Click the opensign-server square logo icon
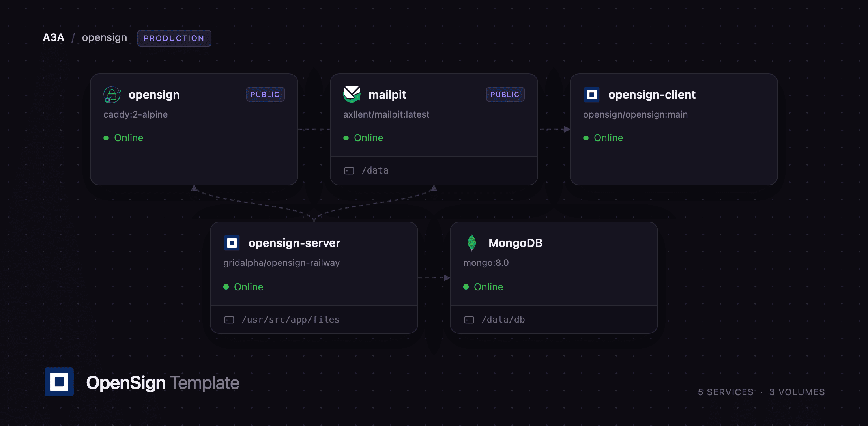This screenshot has height=426, width=868. tap(232, 243)
